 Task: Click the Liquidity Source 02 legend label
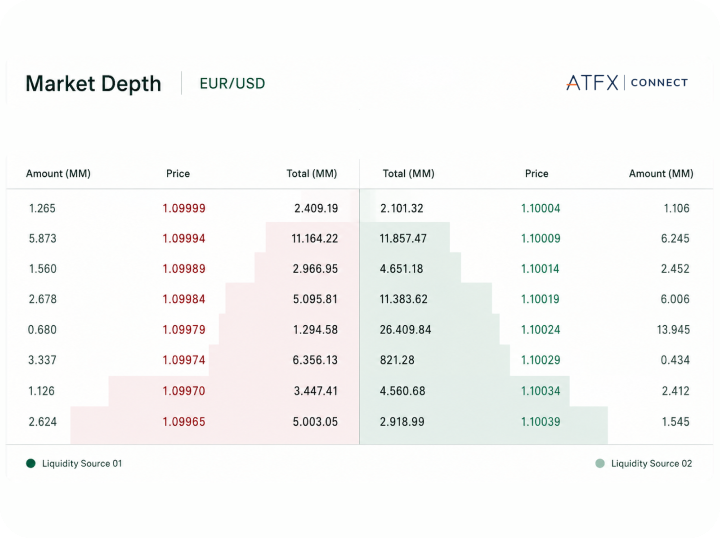tap(652, 464)
